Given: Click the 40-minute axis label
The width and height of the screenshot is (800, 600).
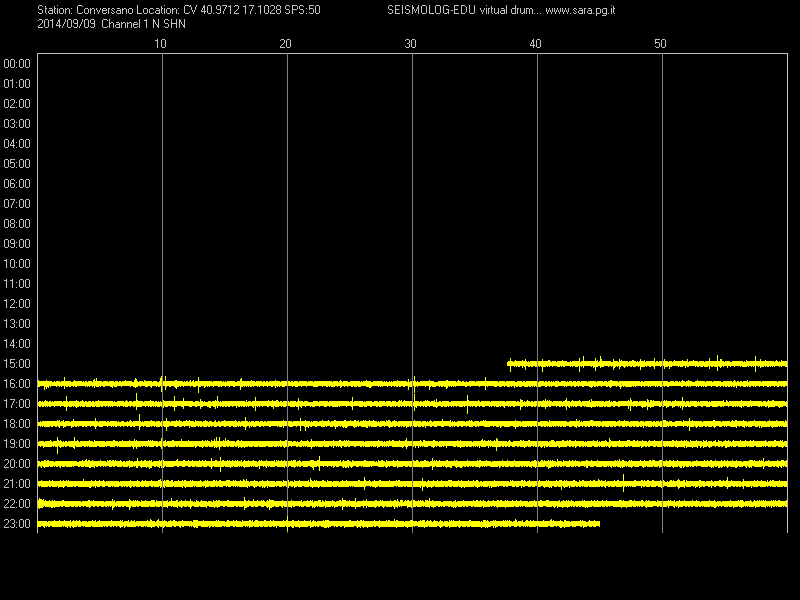Looking at the screenshot, I should point(535,44).
